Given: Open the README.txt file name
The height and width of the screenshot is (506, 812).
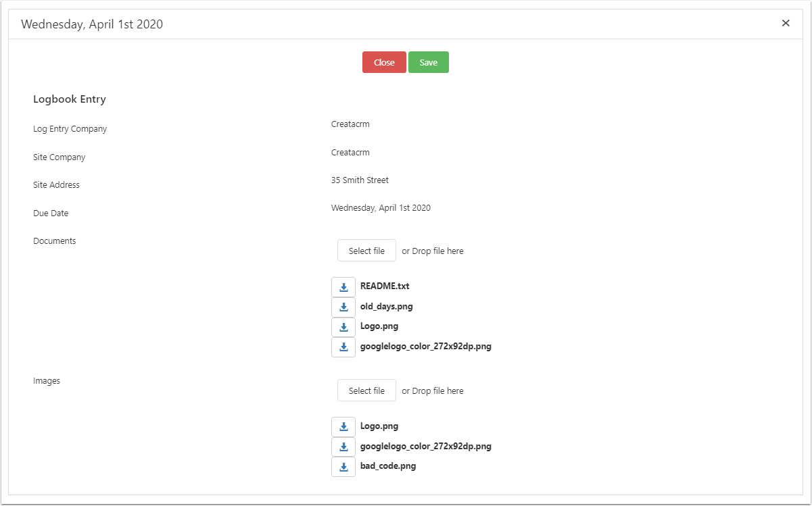Looking at the screenshot, I should click(385, 286).
